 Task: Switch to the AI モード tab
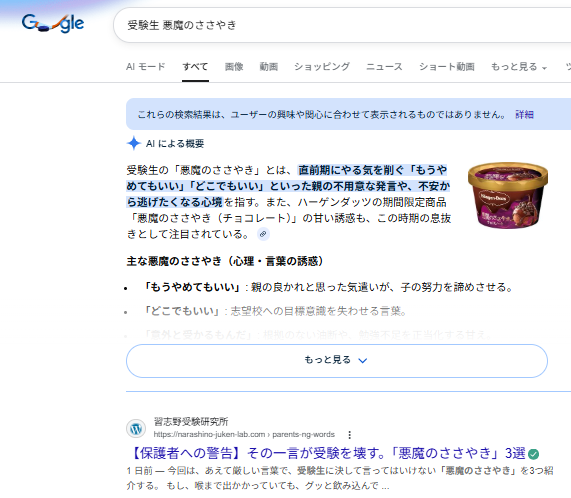[x=146, y=67]
